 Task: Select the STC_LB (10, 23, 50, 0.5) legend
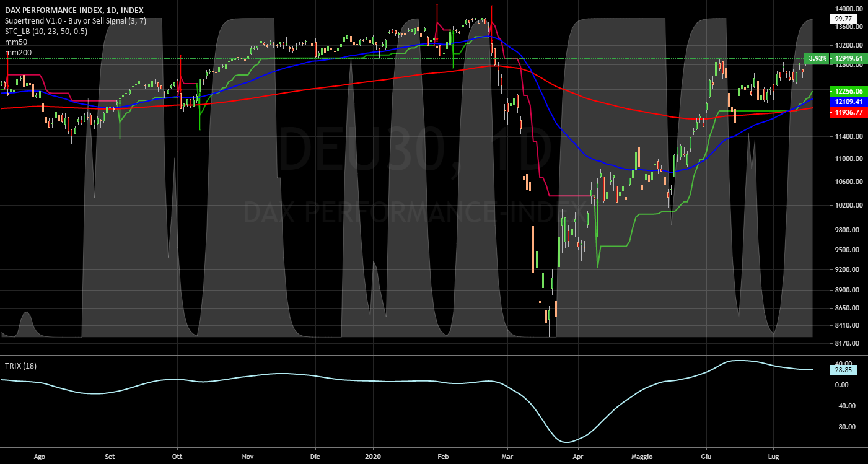pyautogui.click(x=46, y=31)
